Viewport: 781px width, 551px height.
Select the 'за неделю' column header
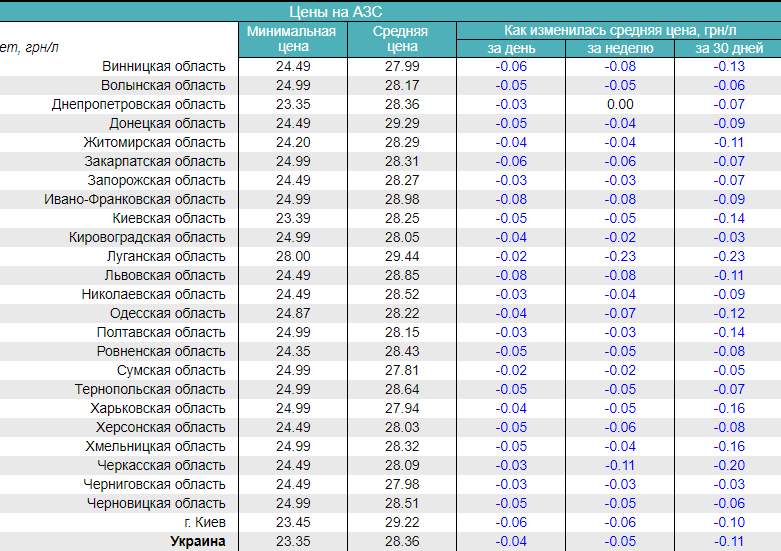point(620,48)
